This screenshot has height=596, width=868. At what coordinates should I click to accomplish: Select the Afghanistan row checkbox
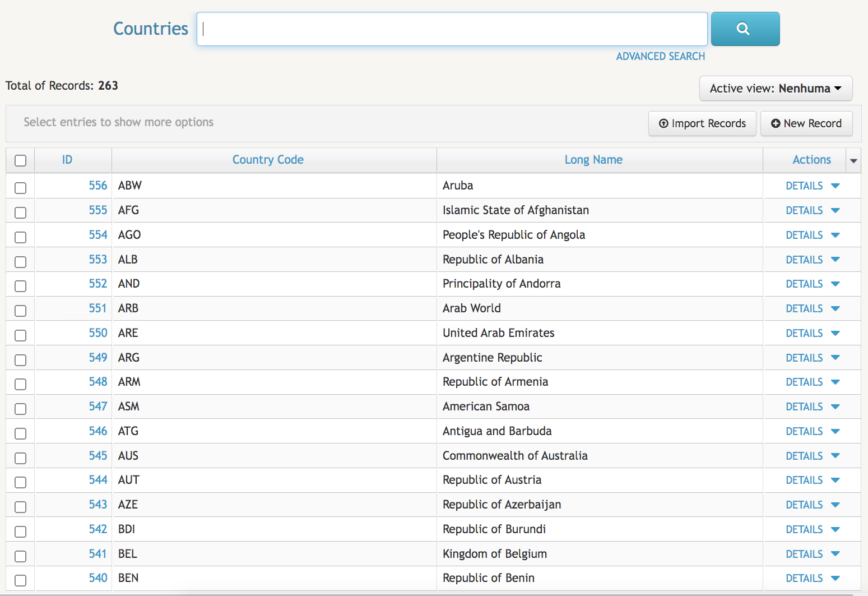[20, 212]
